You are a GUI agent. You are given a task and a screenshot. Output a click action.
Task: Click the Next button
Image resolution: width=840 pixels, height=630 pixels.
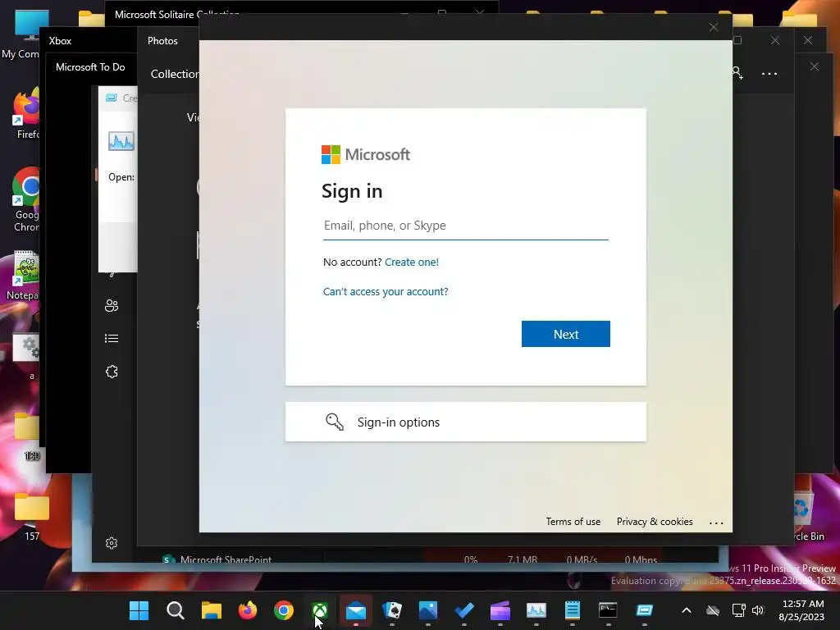566,334
